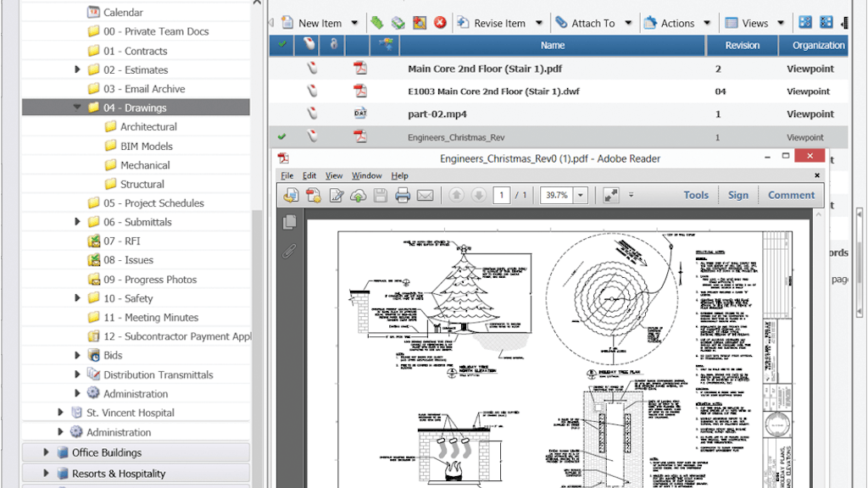Select the Save file icon in Adobe Reader
Image resolution: width=868 pixels, height=488 pixels.
click(x=381, y=195)
